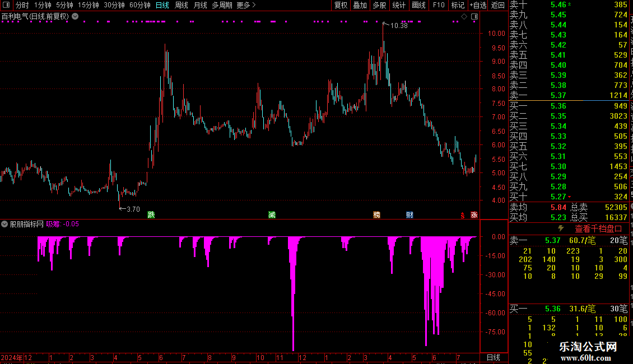Click the blue 财 event marker

(x=409, y=214)
